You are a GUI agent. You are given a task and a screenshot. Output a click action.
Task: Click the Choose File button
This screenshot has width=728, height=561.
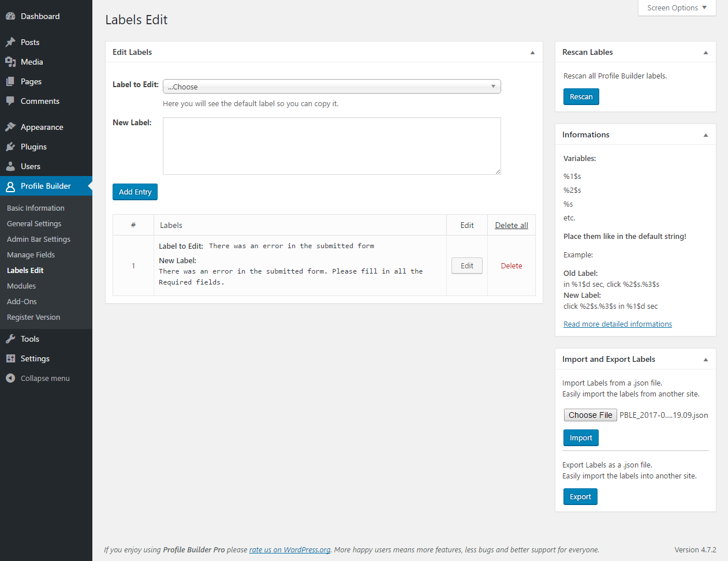(590, 415)
